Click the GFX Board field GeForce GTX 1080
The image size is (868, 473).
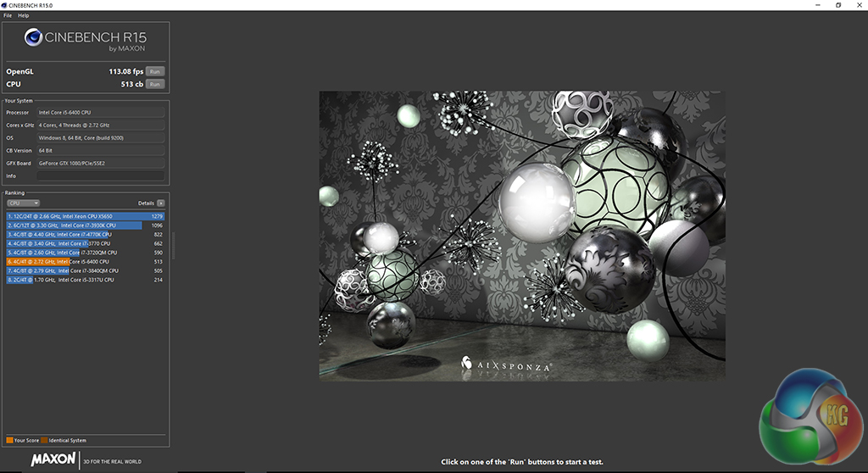101,164
